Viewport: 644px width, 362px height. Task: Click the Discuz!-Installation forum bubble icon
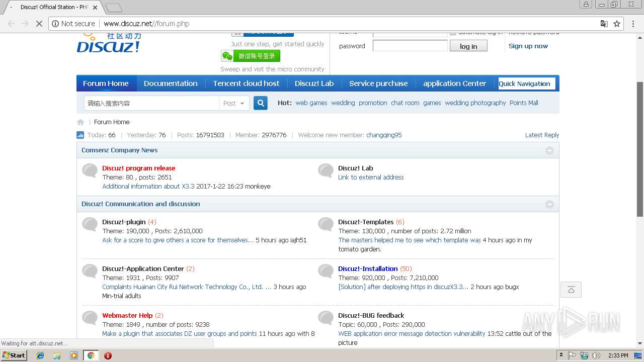coord(326,271)
